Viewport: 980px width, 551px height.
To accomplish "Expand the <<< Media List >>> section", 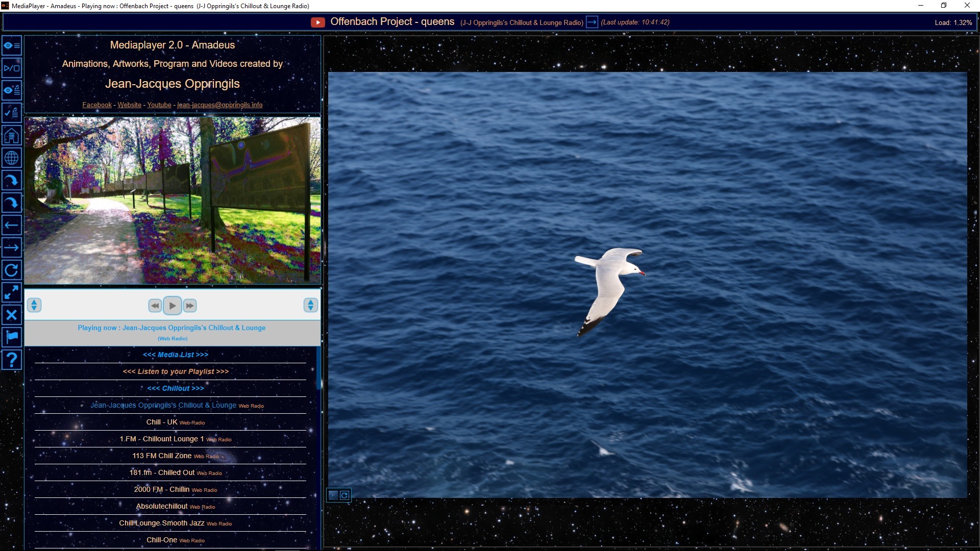I will 175,355.
